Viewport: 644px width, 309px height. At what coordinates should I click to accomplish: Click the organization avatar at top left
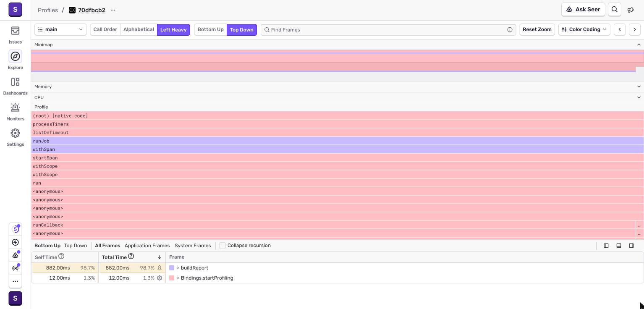pos(15,9)
